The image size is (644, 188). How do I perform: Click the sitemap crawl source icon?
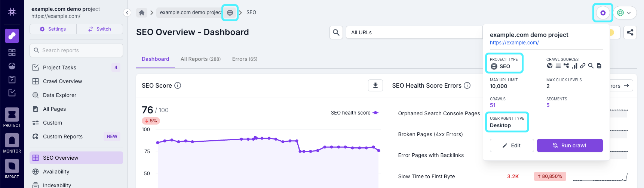click(566, 66)
